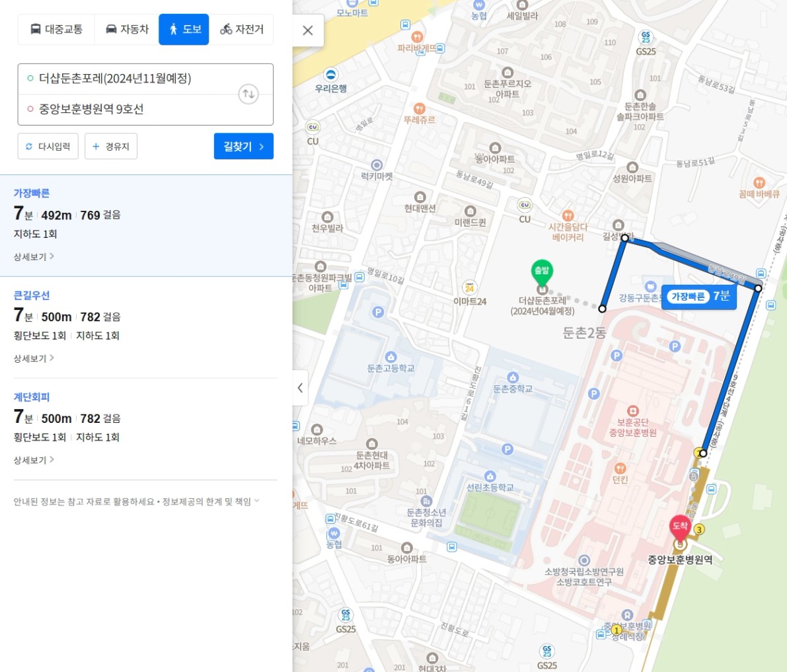Click the 시간을담다 베이커리 restaurant icon
Viewport: 787px width, 672px height.
pyautogui.click(x=568, y=215)
